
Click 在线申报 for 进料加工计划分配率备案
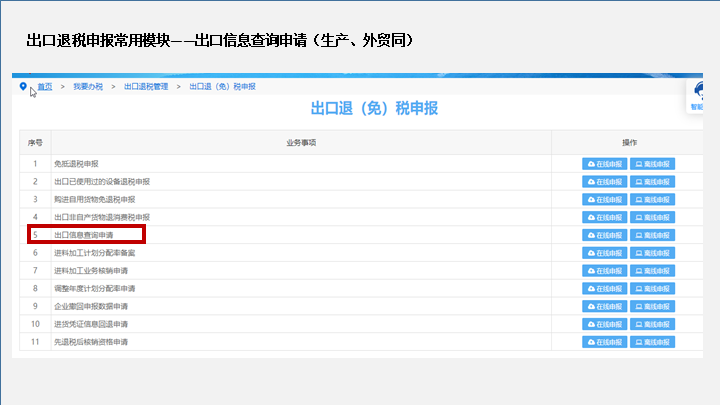pyautogui.click(x=604, y=253)
